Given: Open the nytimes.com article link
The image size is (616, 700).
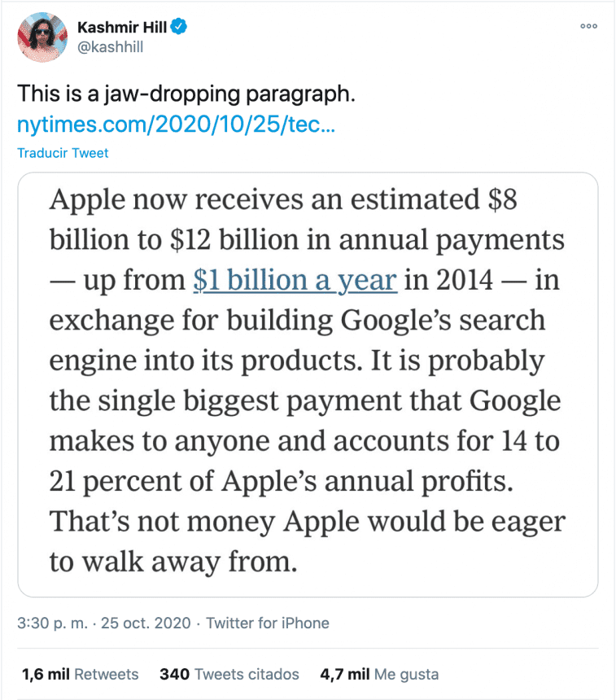Looking at the screenshot, I should point(176,127).
